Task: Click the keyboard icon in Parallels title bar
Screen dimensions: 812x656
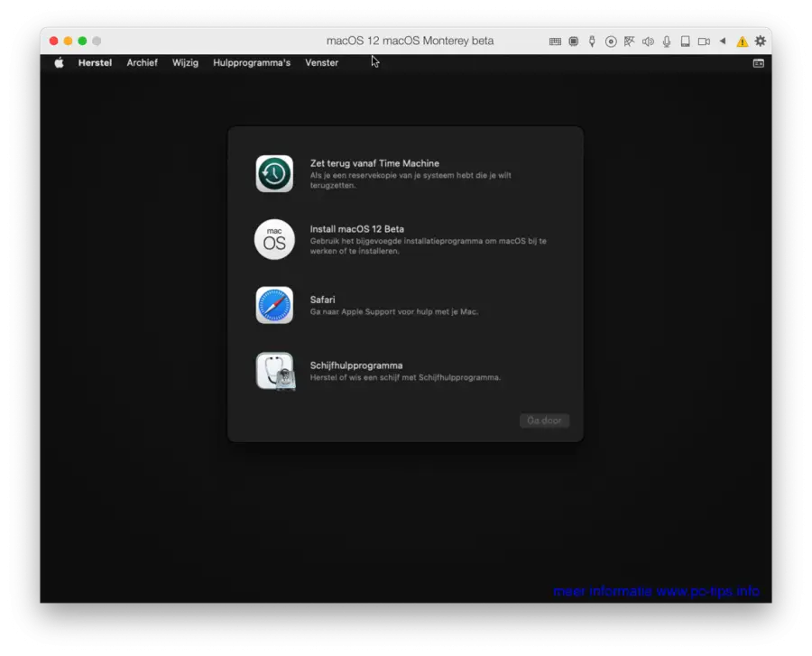Action: coord(555,42)
